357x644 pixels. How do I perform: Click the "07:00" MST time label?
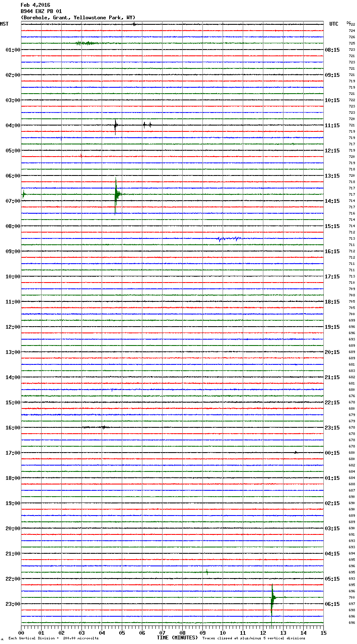pyautogui.click(x=13, y=201)
